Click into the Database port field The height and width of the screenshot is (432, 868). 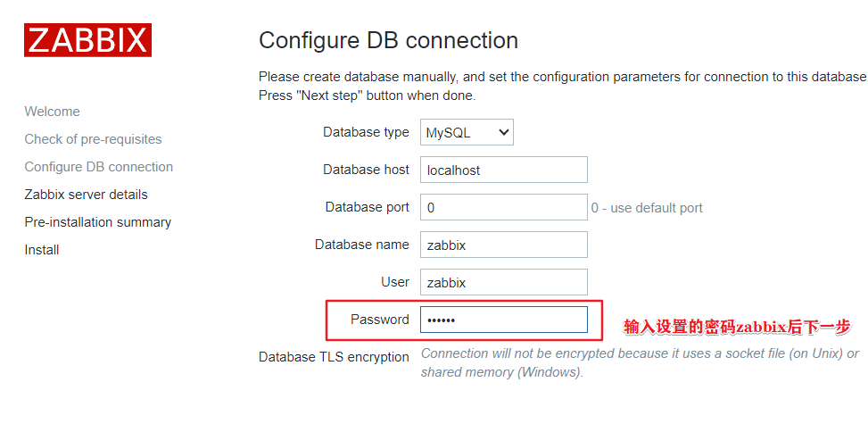(x=503, y=207)
